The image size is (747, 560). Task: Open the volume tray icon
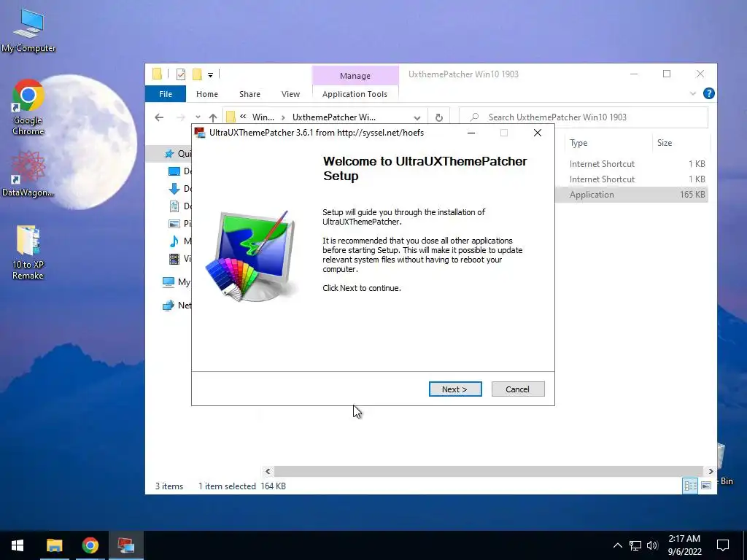[652, 545]
